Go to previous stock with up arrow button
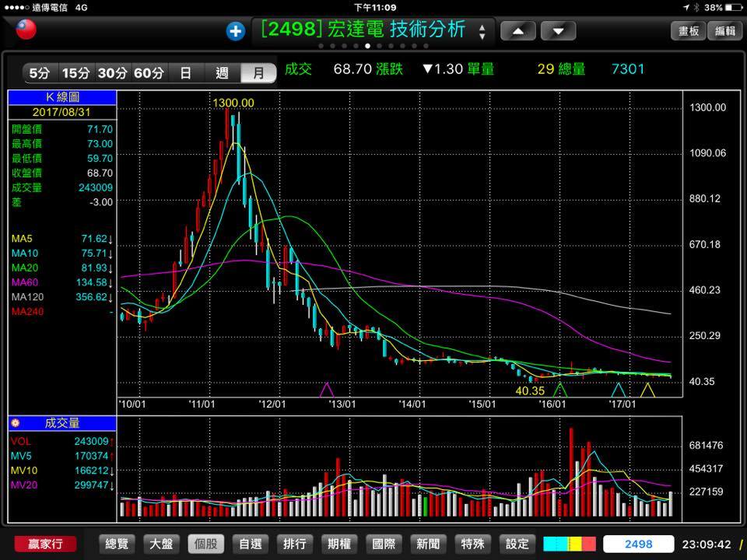Viewport: 747px width, 560px height. (x=518, y=31)
